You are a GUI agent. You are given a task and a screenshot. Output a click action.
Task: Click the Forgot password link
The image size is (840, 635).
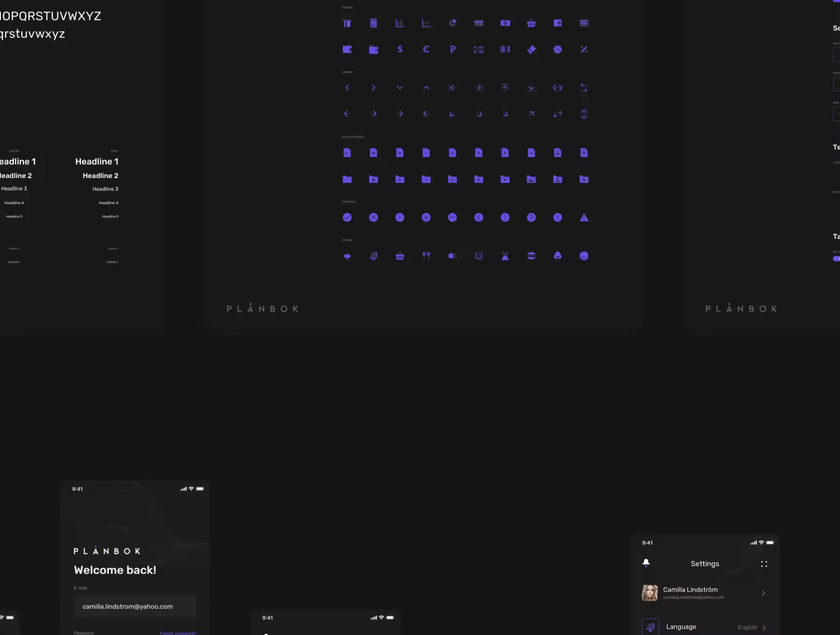(178, 633)
